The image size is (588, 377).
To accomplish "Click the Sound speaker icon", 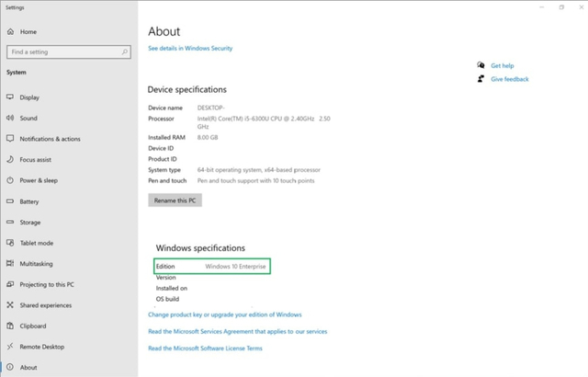I will 10,118.
